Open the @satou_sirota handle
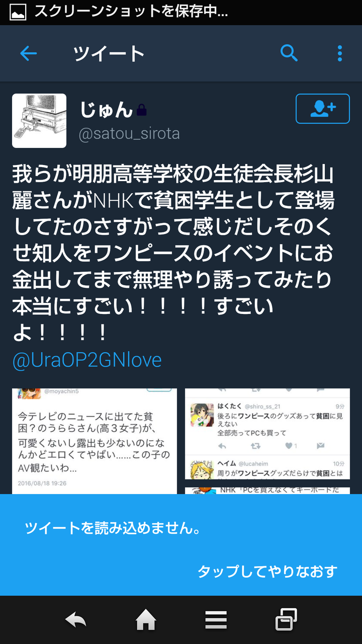 tap(129, 134)
